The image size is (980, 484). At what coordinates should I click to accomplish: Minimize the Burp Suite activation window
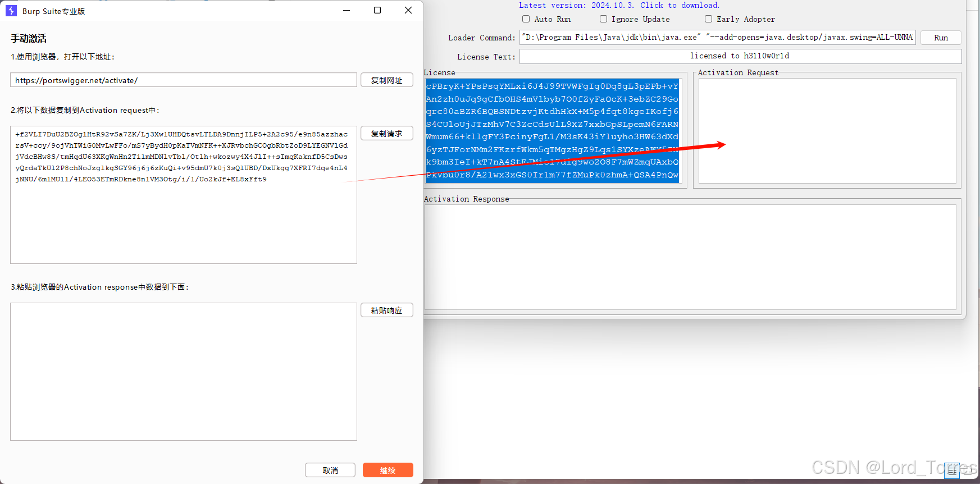coord(347,10)
